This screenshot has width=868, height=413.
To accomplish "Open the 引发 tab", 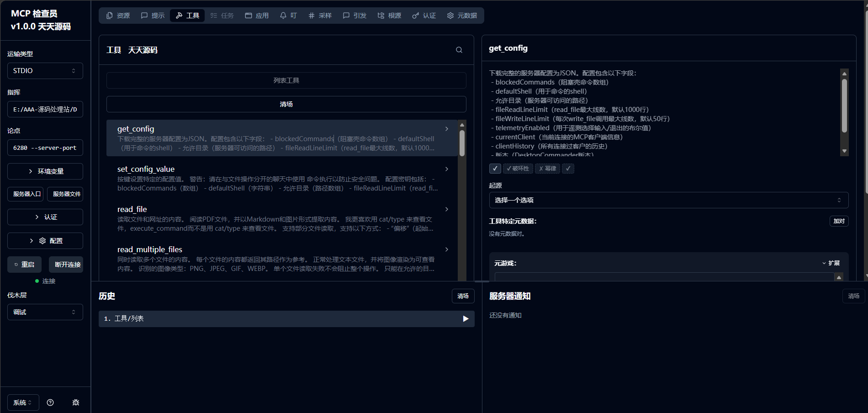I will pos(355,16).
